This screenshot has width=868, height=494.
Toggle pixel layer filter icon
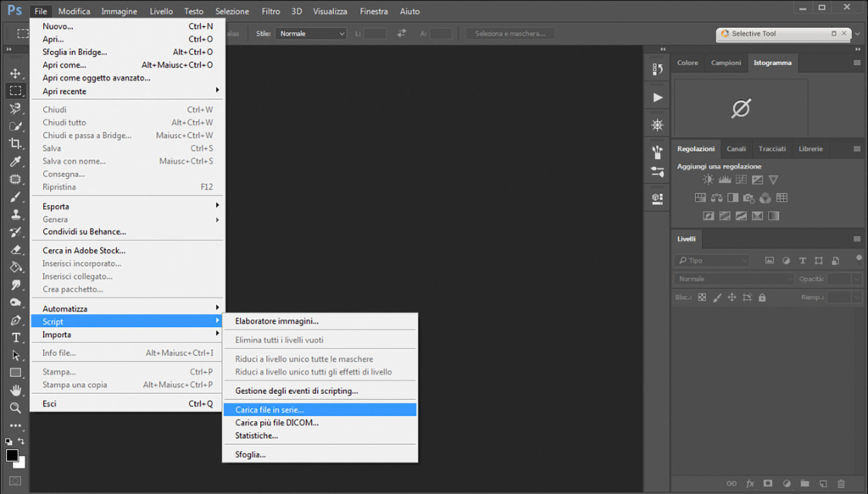770,260
